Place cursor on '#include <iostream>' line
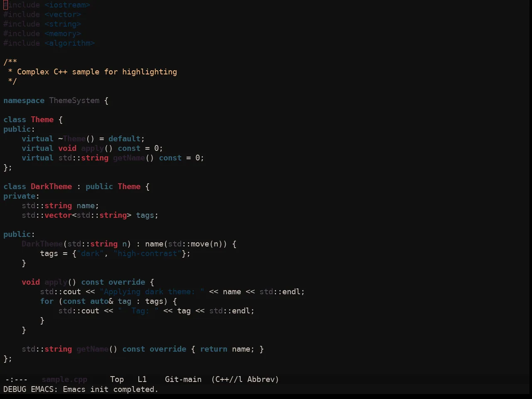This screenshot has height=399, width=532. point(47,5)
